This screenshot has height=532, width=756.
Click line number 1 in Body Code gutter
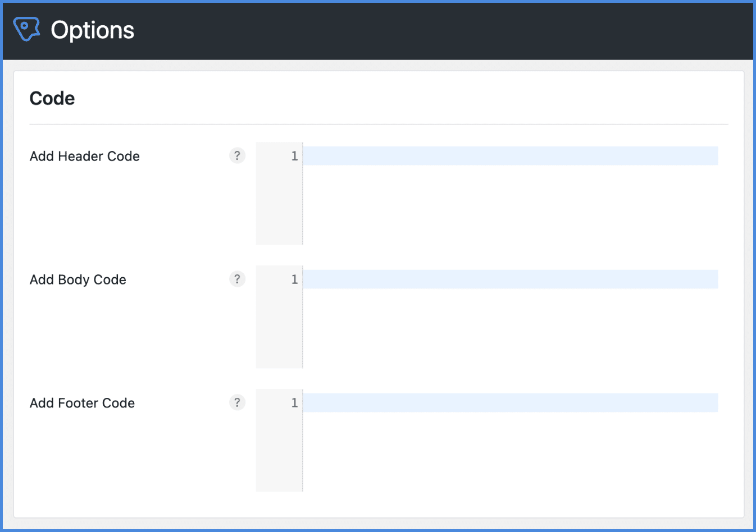294,279
